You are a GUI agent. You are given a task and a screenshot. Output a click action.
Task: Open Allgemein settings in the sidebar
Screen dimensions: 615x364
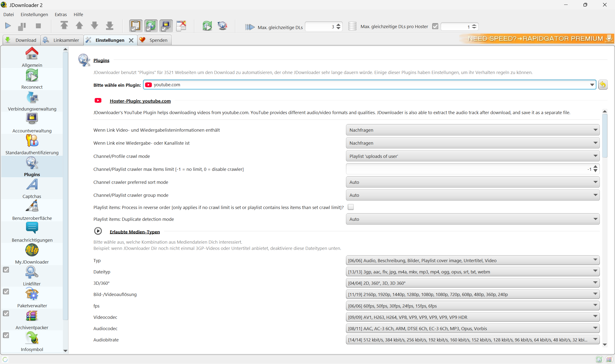point(32,57)
